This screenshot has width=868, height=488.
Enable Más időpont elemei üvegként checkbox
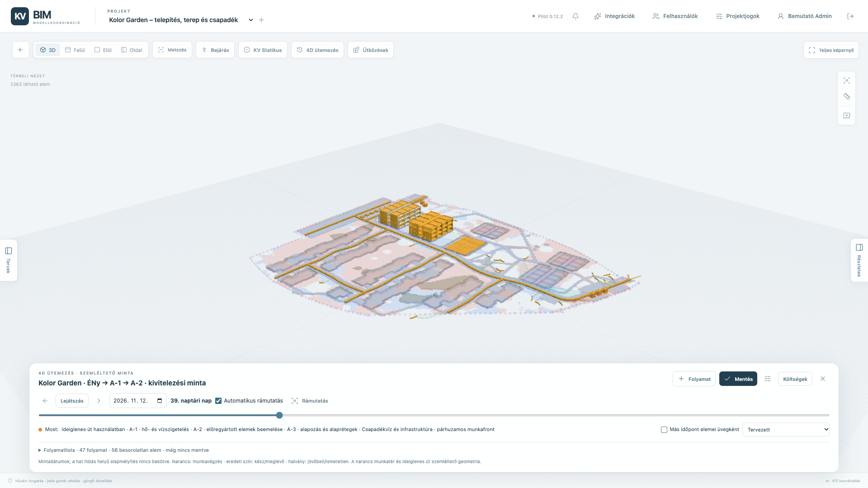664,430
